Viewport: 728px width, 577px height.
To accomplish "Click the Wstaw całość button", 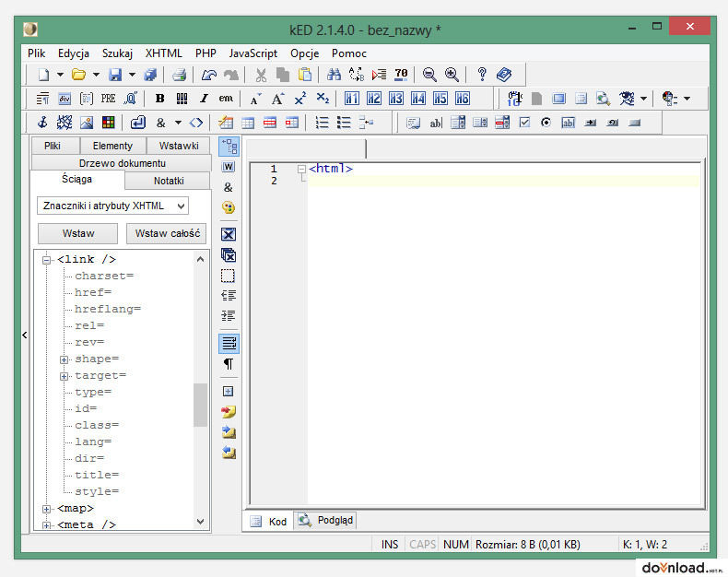I will pyautogui.click(x=167, y=233).
